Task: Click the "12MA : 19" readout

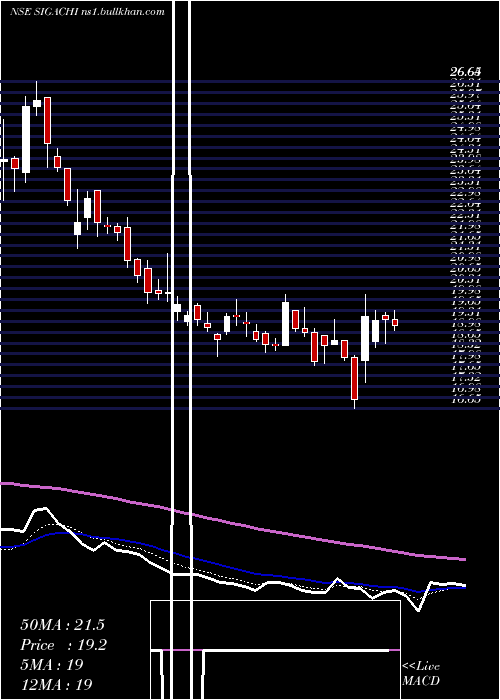Action: pyautogui.click(x=56, y=684)
